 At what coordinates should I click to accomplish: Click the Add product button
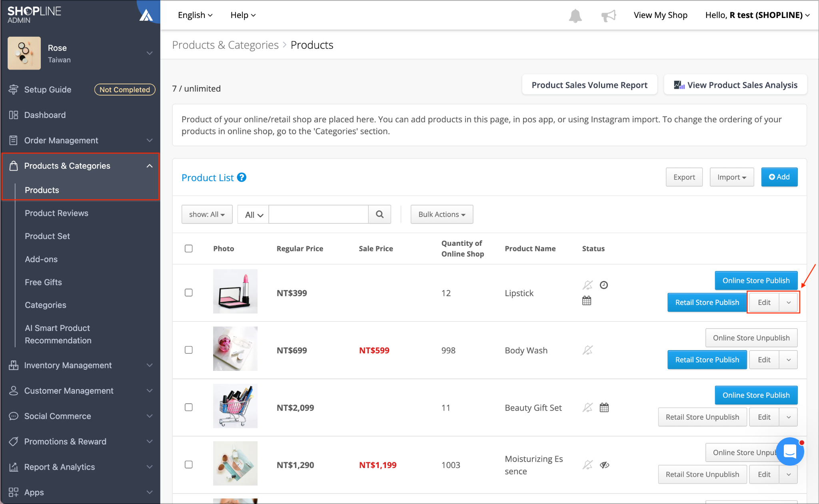779,177
